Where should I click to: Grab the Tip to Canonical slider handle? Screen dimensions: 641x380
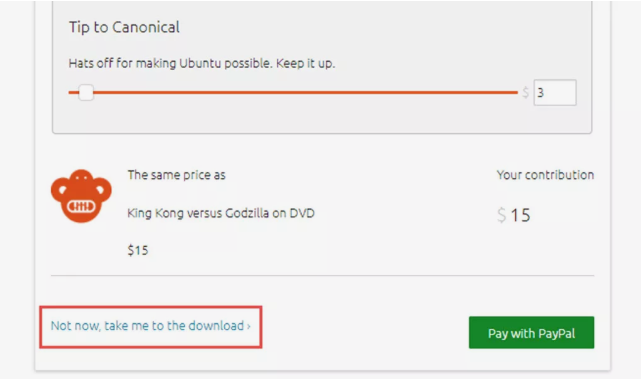[x=86, y=93]
